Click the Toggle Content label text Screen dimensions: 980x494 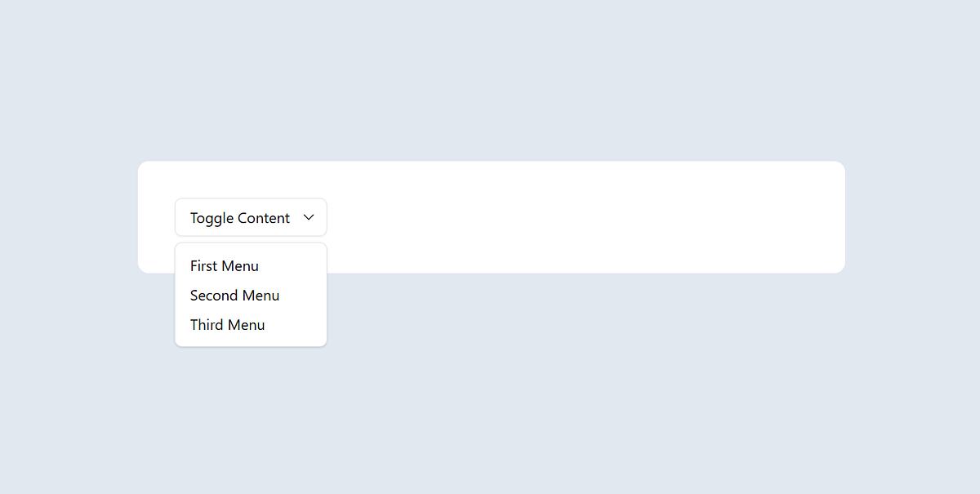(239, 217)
